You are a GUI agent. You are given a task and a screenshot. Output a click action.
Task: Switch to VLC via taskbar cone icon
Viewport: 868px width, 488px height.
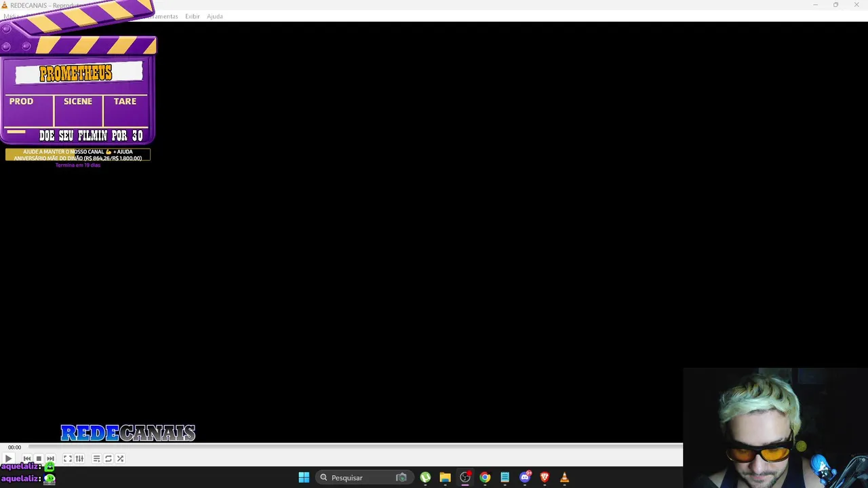click(564, 478)
